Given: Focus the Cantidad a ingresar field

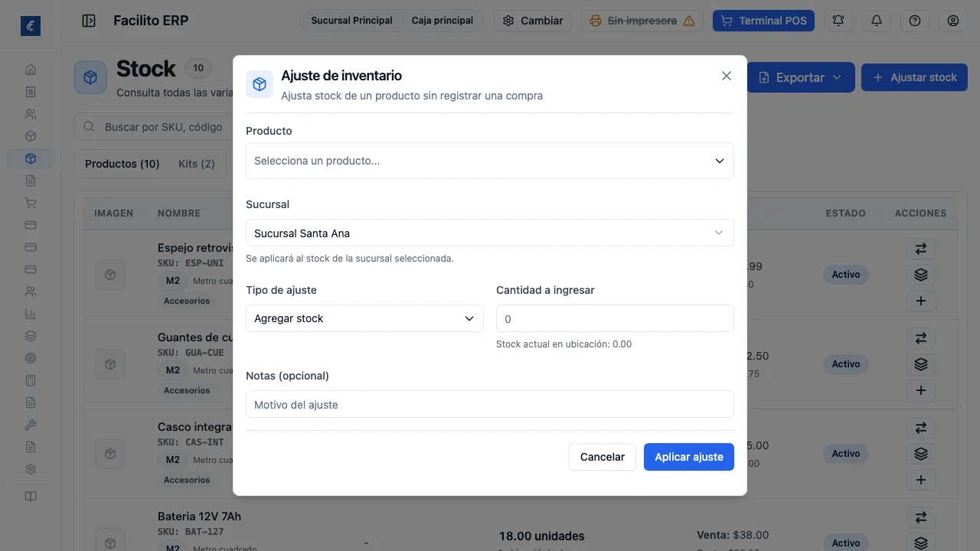Looking at the screenshot, I should (615, 318).
